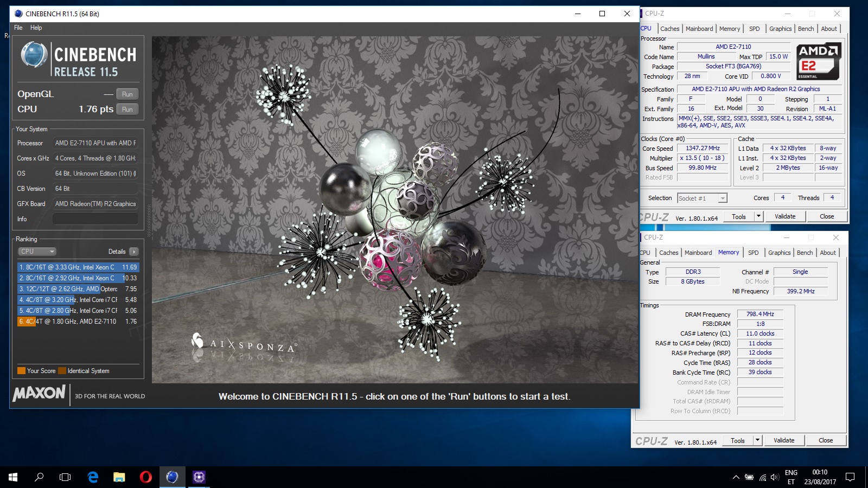This screenshot has width=868, height=488.
Task: Open Mainboard tab in lower CPU-Z window
Action: tap(698, 253)
